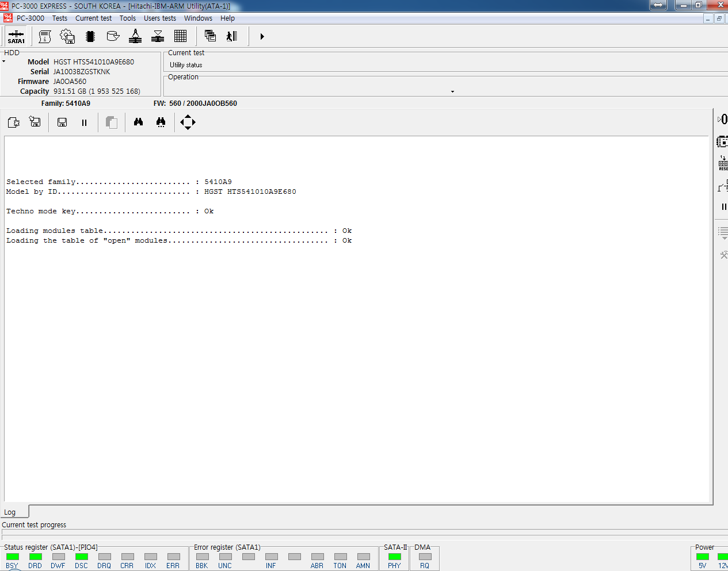Viewport: 728px width, 571px height.
Task: Pause log output with the pause icon
Action: [84, 122]
